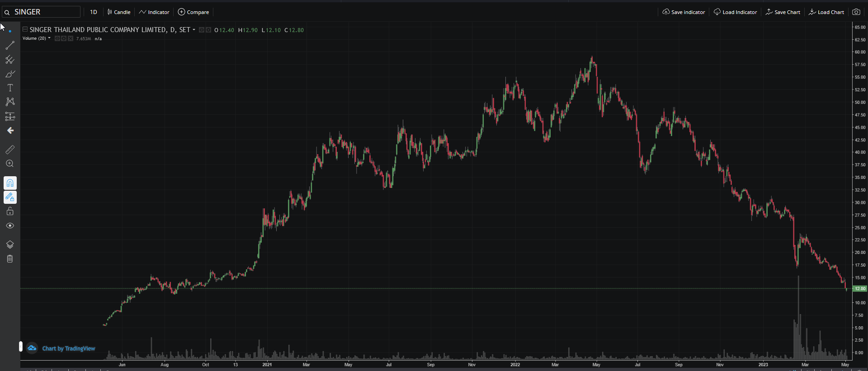The width and height of the screenshot is (868, 371).
Task: Toggle the magnet snap mode
Action: 10,183
